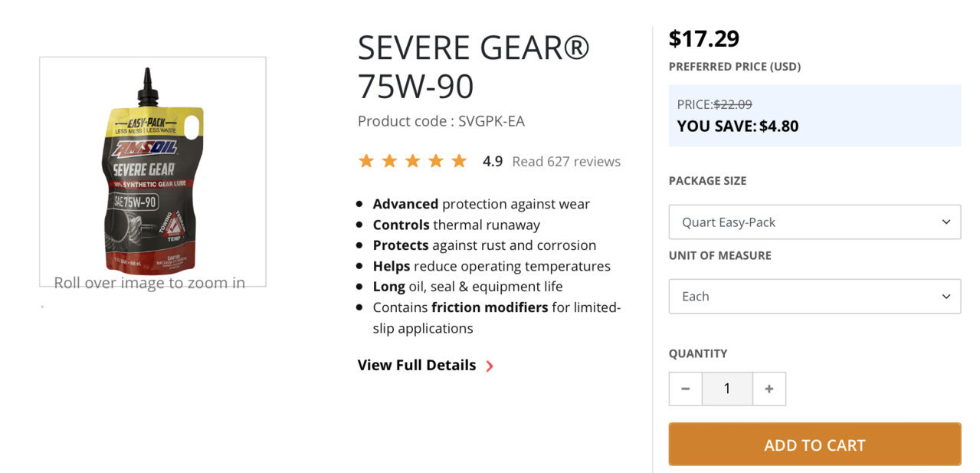The image size is (980, 473).
Task: Decrease quantity with the minus button
Action: pyautogui.click(x=686, y=389)
